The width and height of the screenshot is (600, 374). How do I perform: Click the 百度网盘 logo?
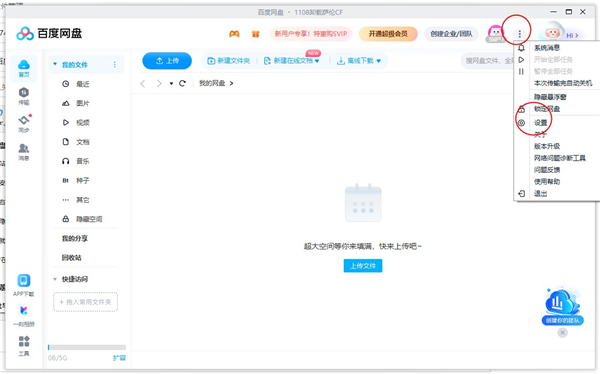49,34
